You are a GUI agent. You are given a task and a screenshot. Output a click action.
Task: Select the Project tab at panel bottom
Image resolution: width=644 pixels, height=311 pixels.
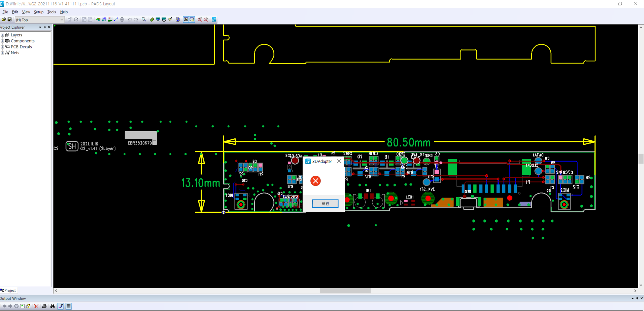coord(9,290)
